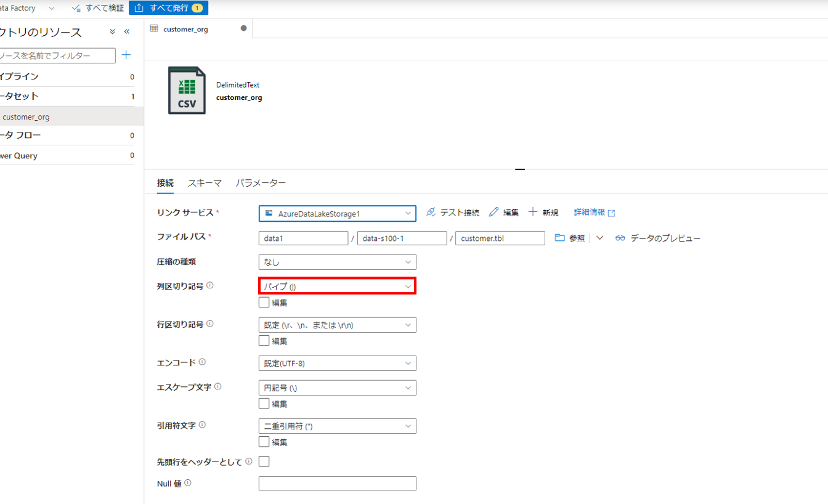Click the double-down expand all icon
The image size is (828, 504).
pyautogui.click(x=112, y=31)
